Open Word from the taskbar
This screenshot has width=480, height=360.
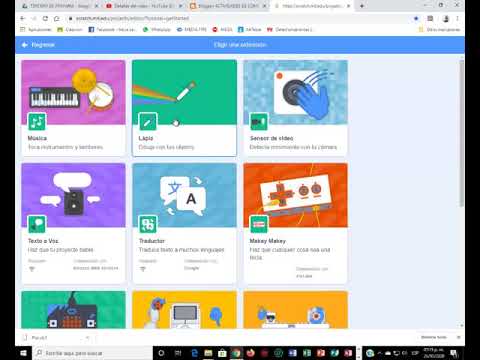point(293,353)
